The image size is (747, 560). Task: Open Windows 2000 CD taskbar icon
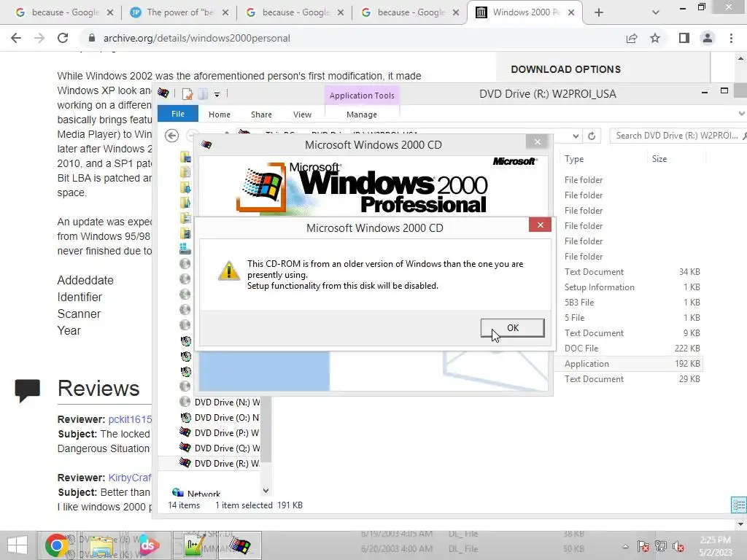(x=240, y=545)
